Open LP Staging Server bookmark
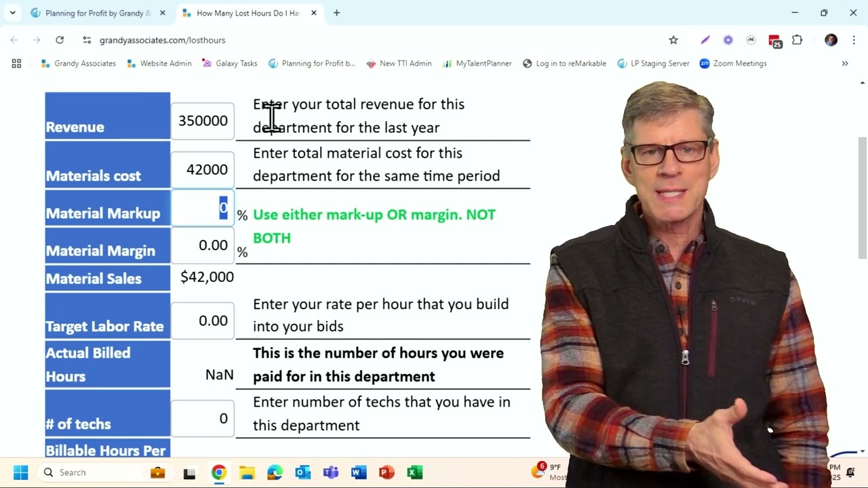This screenshot has width=868, height=488. (x=653, y=63)
